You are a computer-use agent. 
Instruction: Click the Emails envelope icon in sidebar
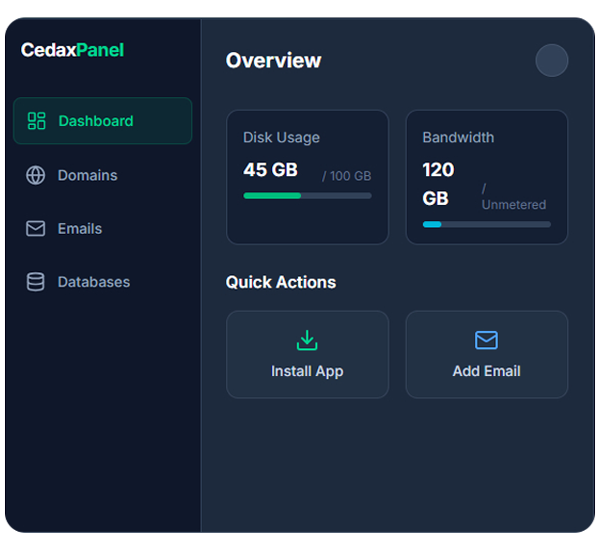36,229
